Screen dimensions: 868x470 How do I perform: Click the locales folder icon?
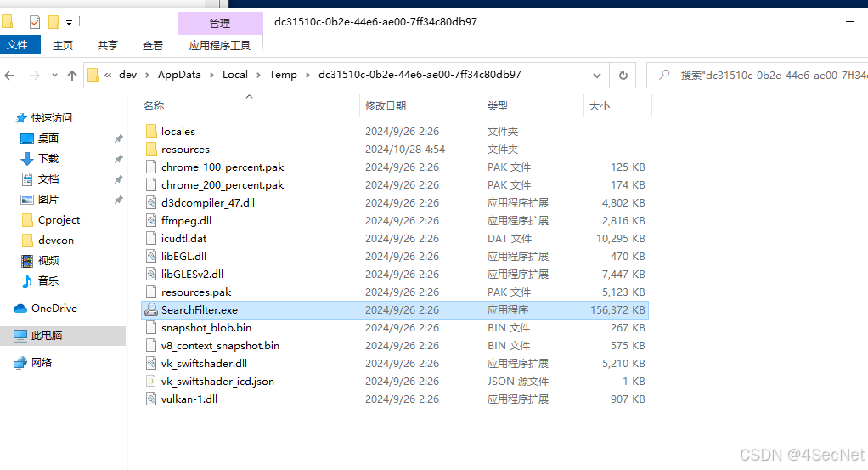pos(151,132)
